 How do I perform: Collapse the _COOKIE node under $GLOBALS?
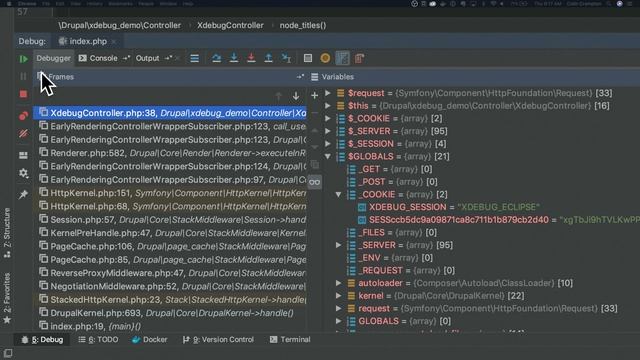(x=338, y=194)
